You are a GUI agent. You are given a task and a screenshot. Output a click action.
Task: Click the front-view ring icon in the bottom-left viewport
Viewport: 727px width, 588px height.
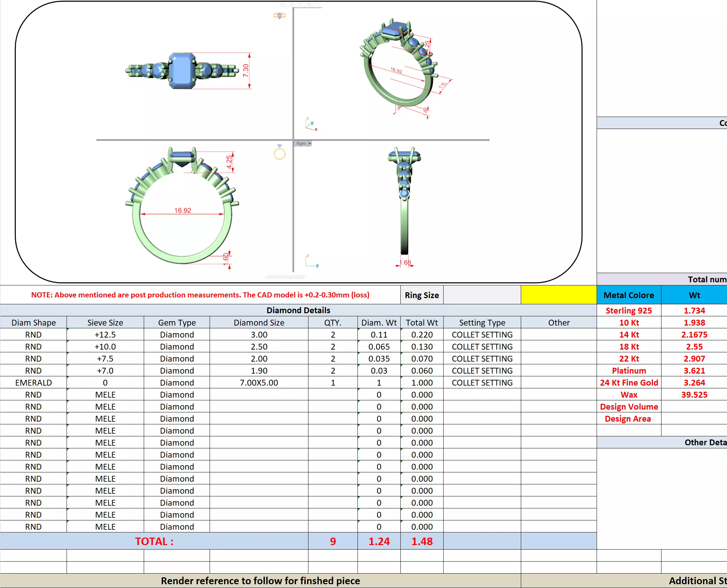tap(279, 152)
